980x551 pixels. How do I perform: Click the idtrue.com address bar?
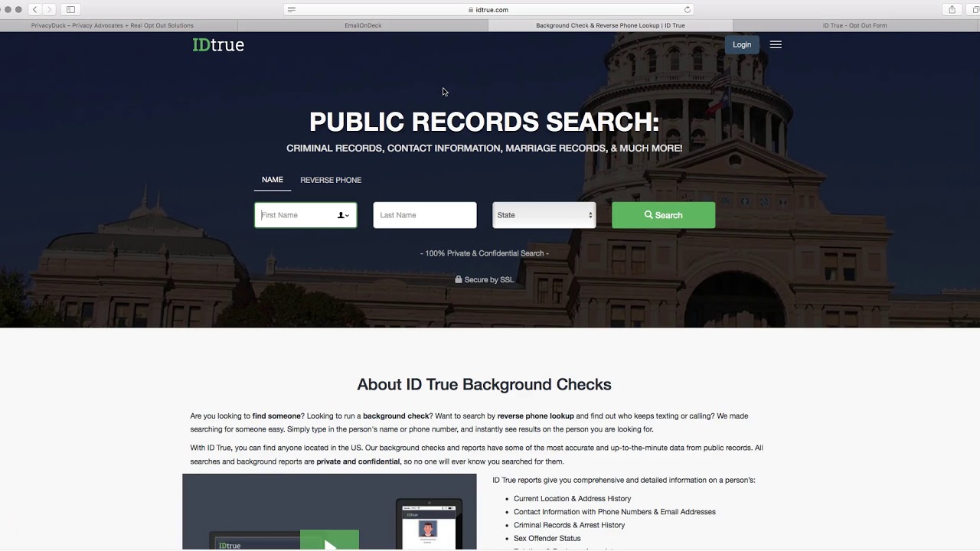pos(490,10)
